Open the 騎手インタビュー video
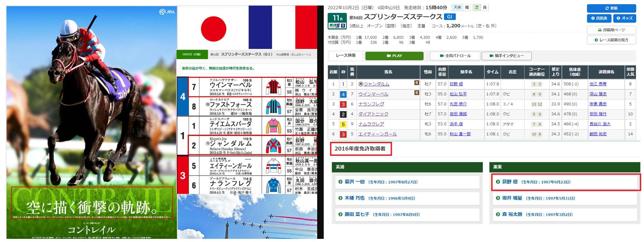 (x=507, y=56)
